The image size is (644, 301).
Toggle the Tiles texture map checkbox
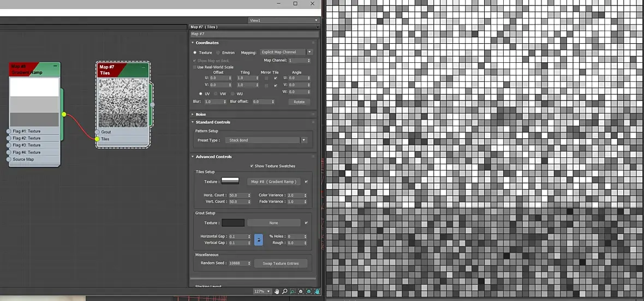click(306, 181)
